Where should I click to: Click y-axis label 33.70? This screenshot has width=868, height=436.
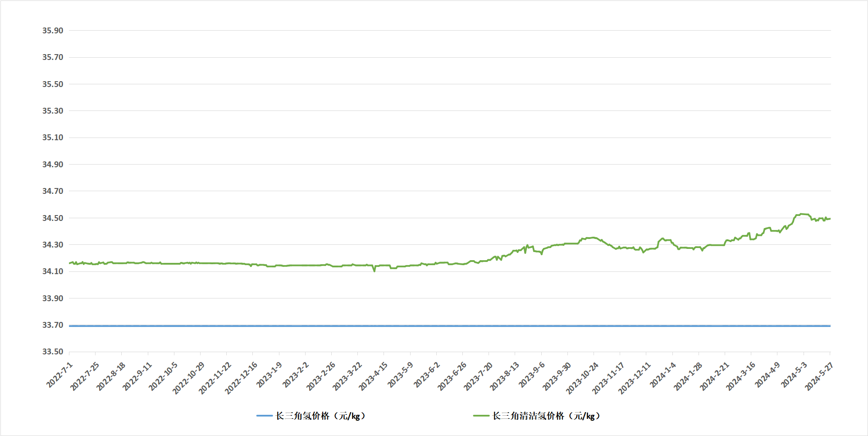tap(53, 325)
